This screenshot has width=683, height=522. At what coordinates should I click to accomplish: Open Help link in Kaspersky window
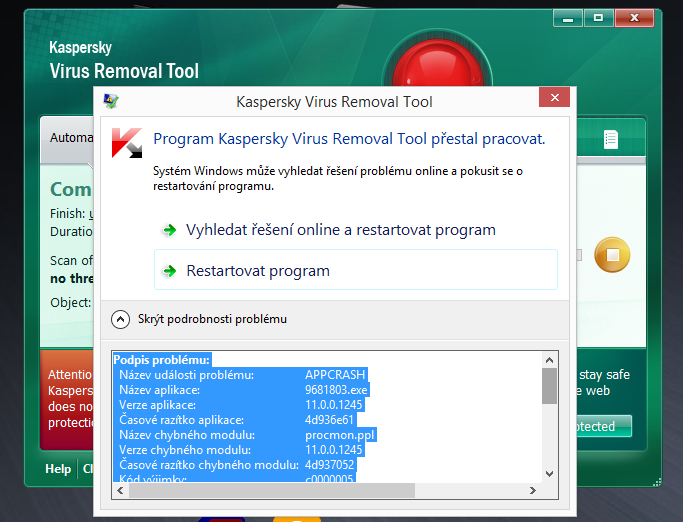(x=58, y=469)
